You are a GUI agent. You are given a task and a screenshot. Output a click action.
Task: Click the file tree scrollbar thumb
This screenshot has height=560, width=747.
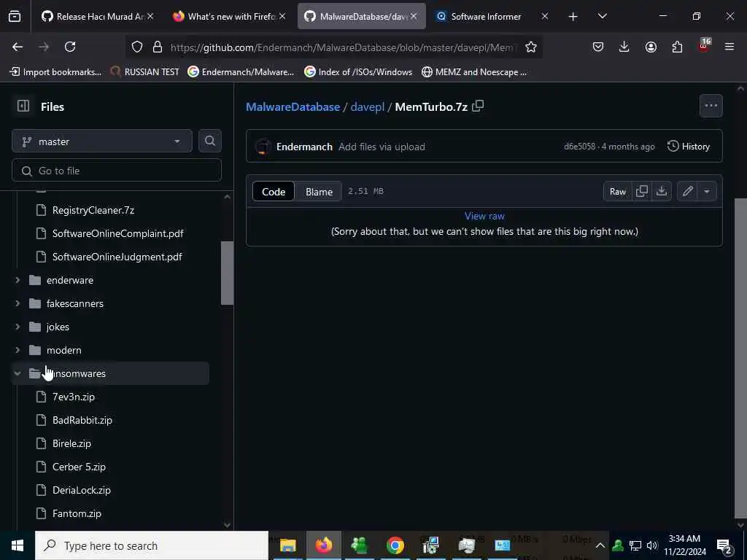[x=228, y=273]
